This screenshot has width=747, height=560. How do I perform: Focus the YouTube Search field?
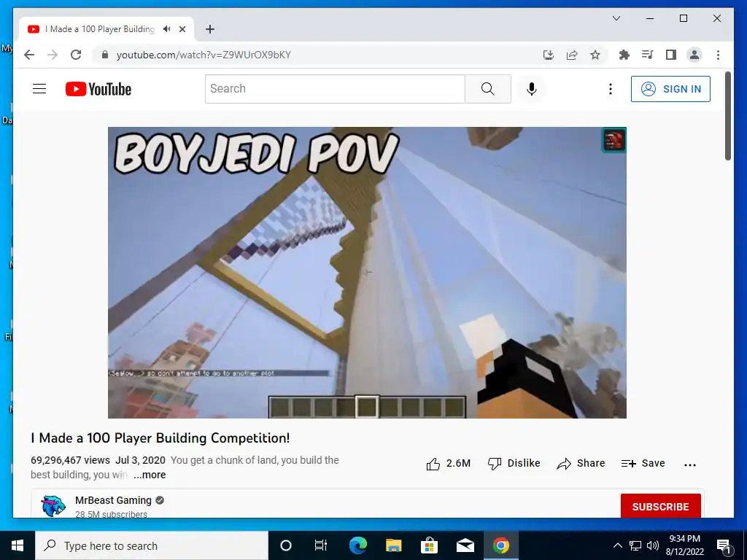click(335, 89)
